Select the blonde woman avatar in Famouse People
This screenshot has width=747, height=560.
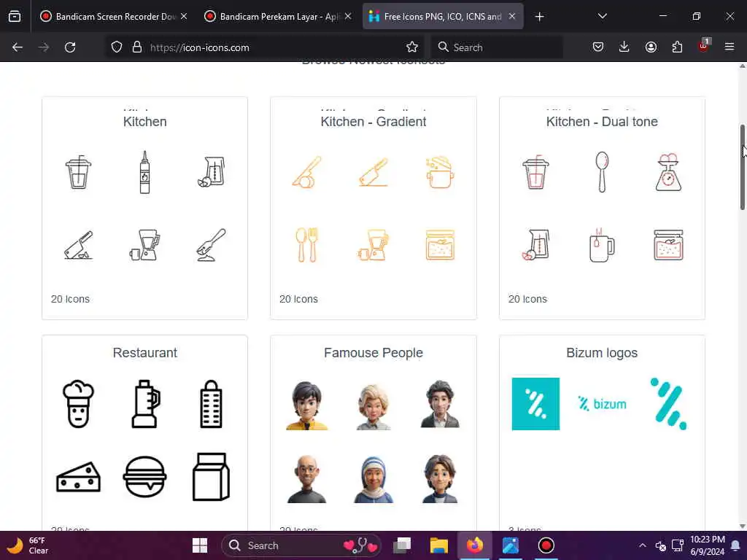pos(373,405)
